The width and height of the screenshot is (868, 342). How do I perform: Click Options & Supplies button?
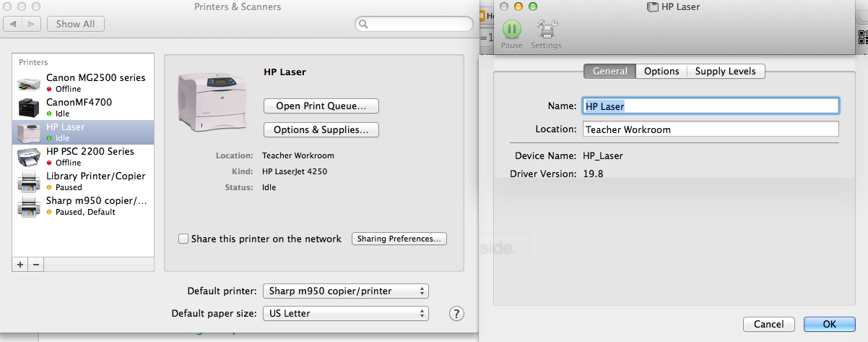click(x=321, y=129)
